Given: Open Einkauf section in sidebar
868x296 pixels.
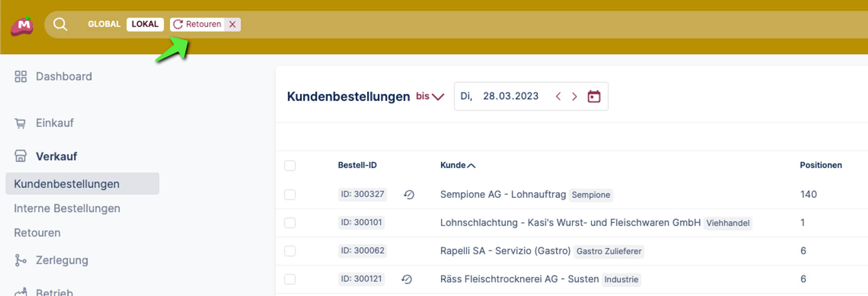Looking at the screenshot, I should point(55,123).
